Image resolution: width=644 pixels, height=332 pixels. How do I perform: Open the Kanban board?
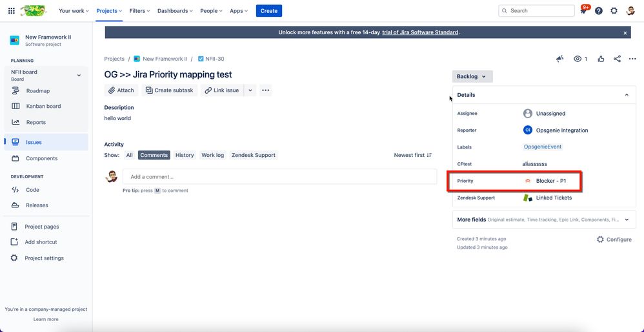pos(43,106)
